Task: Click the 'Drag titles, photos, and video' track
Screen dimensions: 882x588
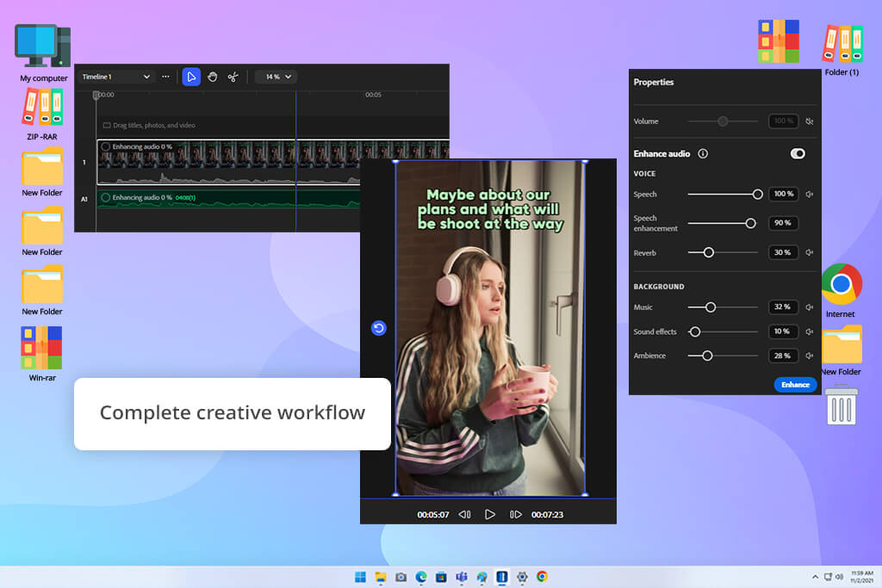Action: pyautogui.click(x=273, y=126)
